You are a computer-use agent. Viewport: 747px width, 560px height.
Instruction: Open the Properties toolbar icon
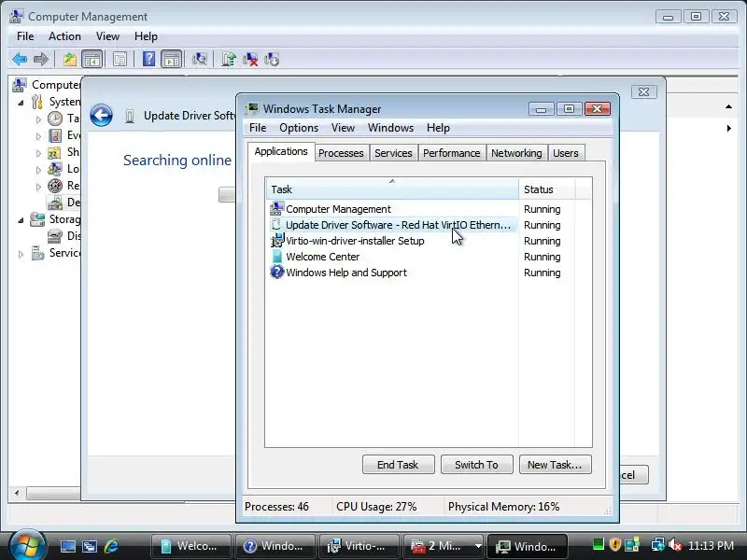(x=120, y=60)
